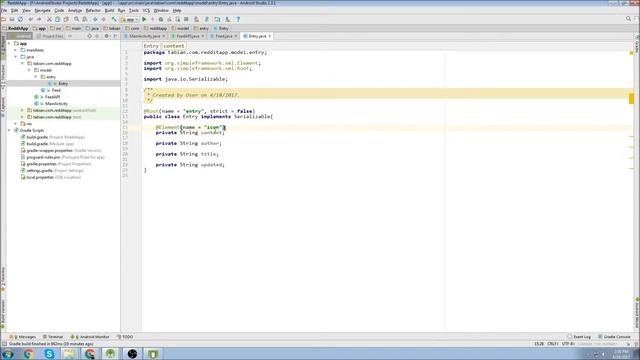Click the Undo arrow icon
640x360 pixels.
[x=31, y=19]
